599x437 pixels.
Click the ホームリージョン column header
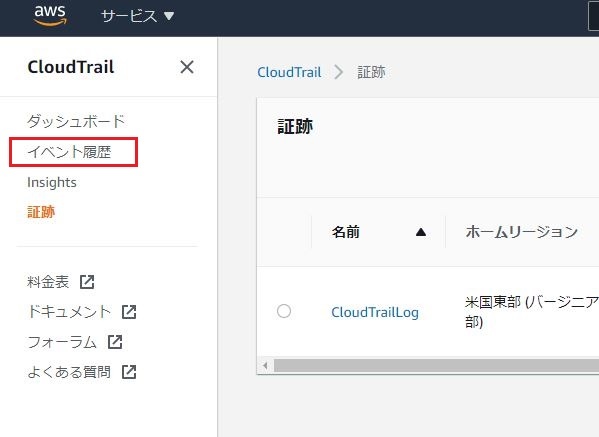[x=522, y=232]
